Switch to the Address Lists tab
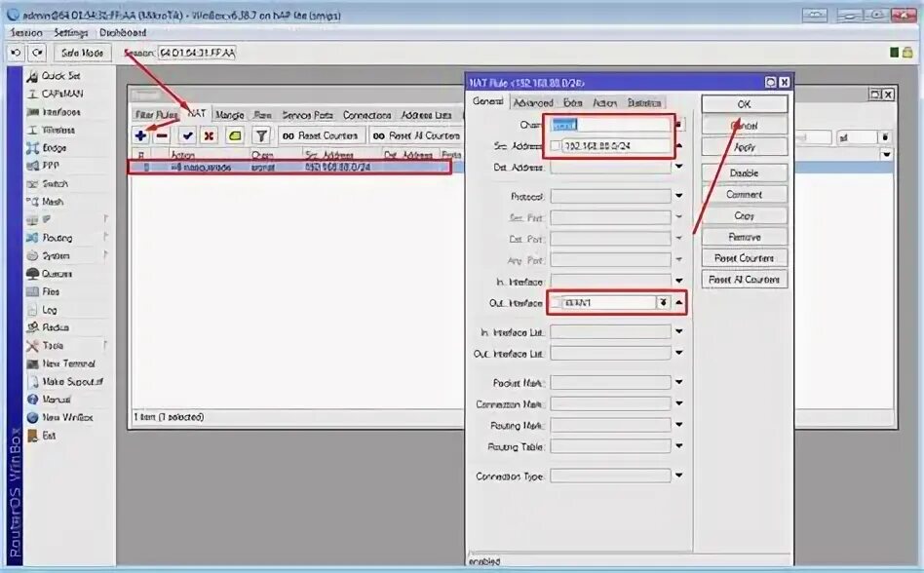Image resolution: width=924 pixels, height=573 pixels. [x=426, y=115]
